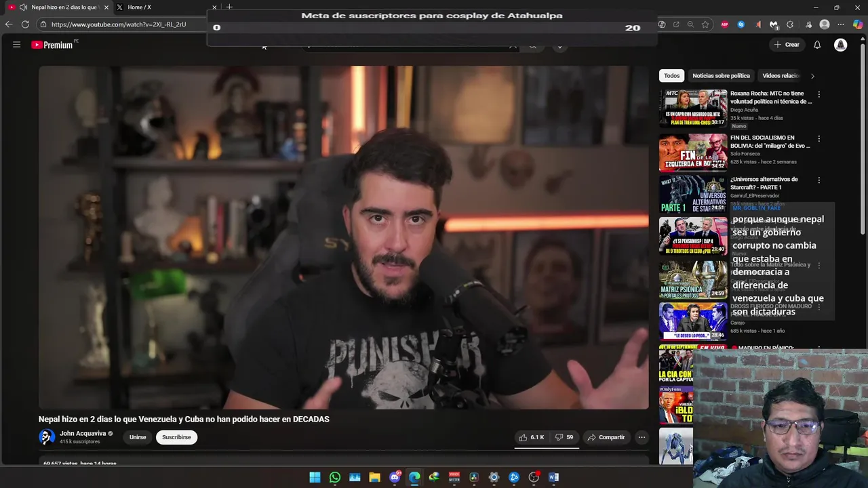
Task: Open options for Starcraft PARTE 1 video
Action: point(818,180)
